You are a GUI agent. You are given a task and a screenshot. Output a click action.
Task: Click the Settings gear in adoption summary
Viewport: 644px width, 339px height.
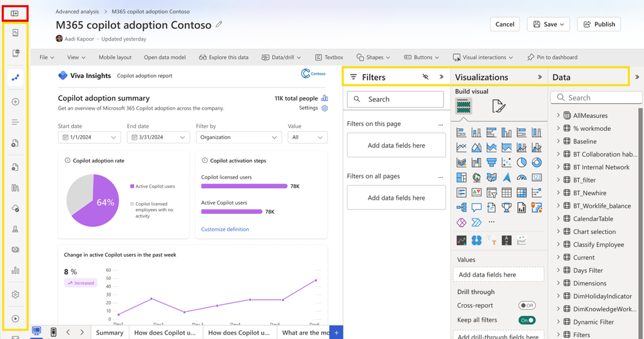pyautogui.click(x=324, y=108)
